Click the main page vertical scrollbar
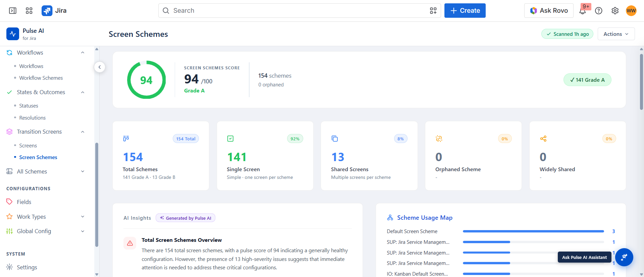Screen dimensions: 644x277 (x=641, y=82)
